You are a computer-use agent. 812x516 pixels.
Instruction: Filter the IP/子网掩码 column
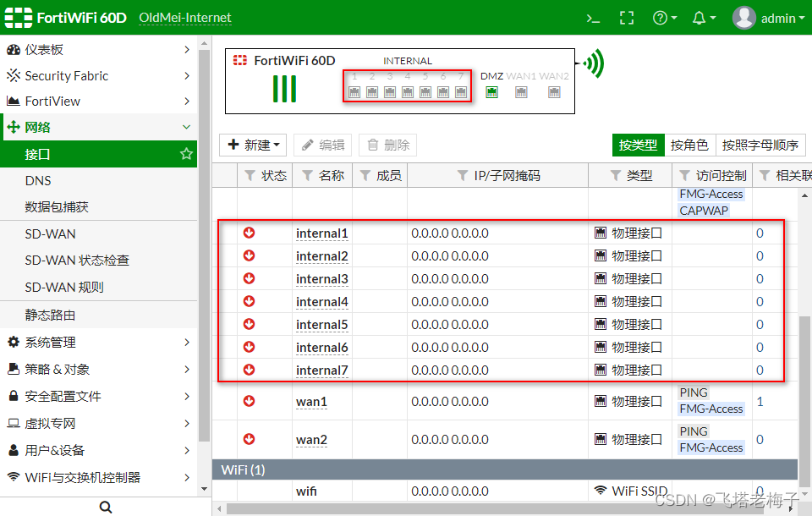click(463, 176)
